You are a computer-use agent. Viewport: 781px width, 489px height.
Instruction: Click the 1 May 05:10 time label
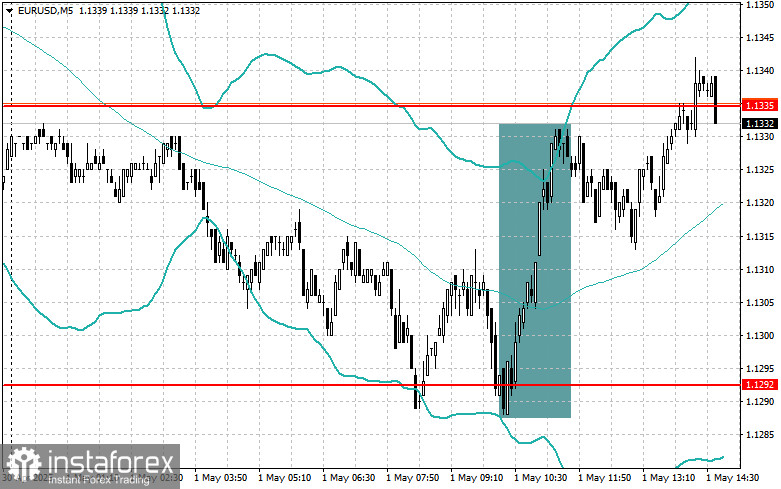pos(284,478)
